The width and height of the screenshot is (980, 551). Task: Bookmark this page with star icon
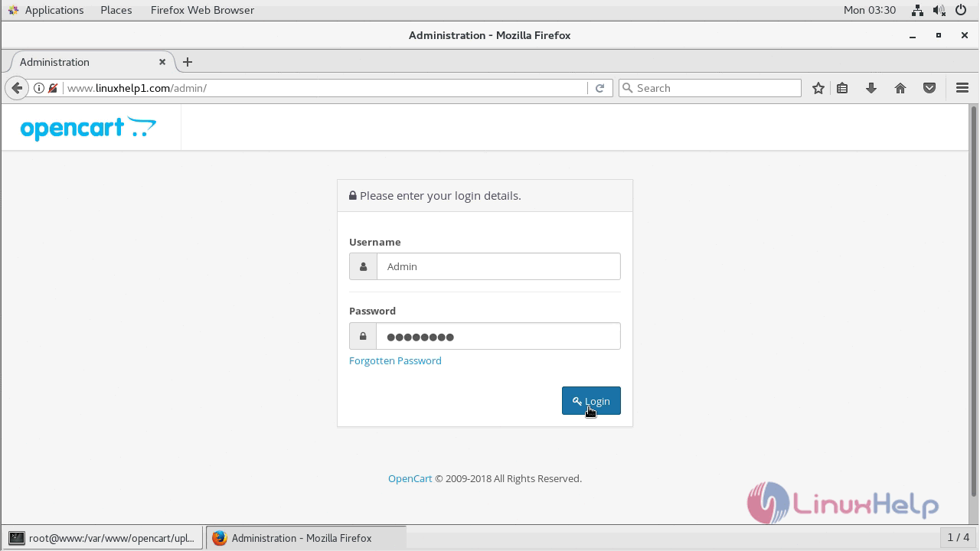point(818,88)
